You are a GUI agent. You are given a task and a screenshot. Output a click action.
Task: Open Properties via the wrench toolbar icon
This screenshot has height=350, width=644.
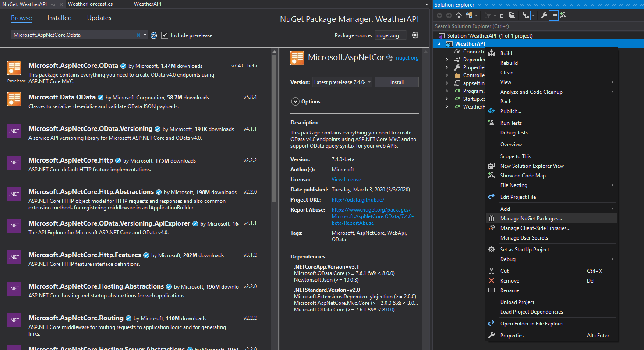click(544, 15)
